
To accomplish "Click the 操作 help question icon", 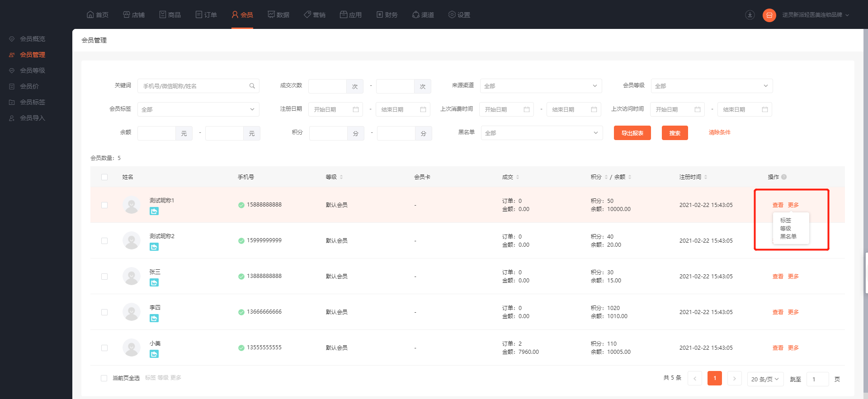I will 784,177.
